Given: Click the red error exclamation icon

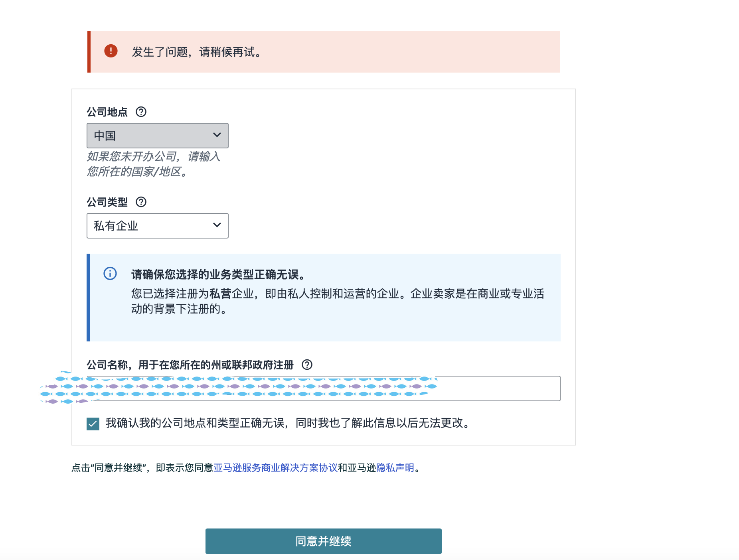Looking at the screenshot, I should click(x=111, y=51).
